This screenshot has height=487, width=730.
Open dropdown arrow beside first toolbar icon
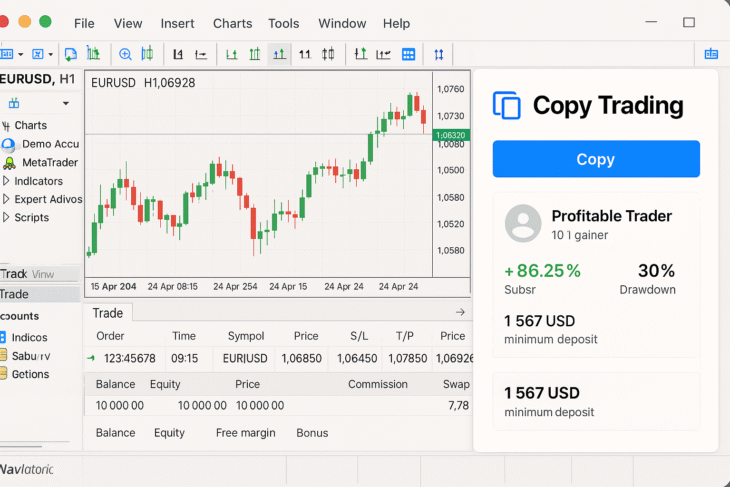tap(20, 54)
